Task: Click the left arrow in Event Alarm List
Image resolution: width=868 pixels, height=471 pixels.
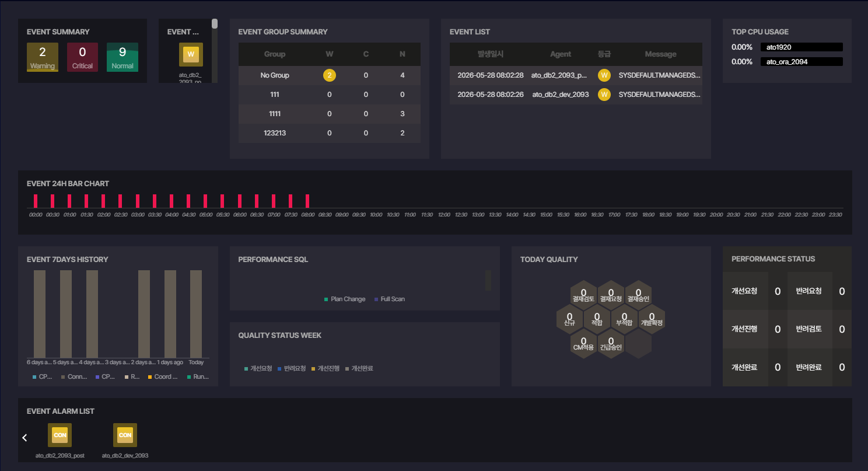Action: point(24,438)
